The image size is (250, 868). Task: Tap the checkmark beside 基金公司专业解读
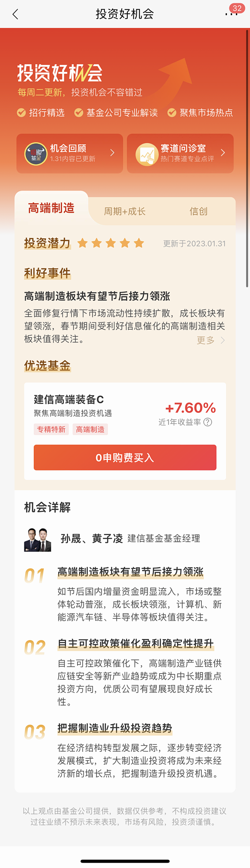(x=79, y=113)
